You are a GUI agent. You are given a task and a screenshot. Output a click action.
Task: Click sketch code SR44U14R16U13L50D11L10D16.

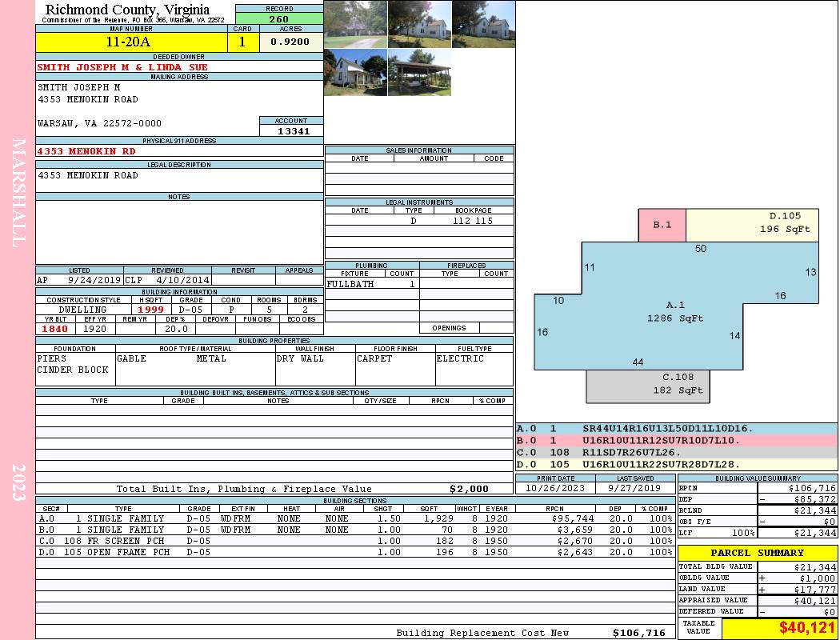click(668, 429)
